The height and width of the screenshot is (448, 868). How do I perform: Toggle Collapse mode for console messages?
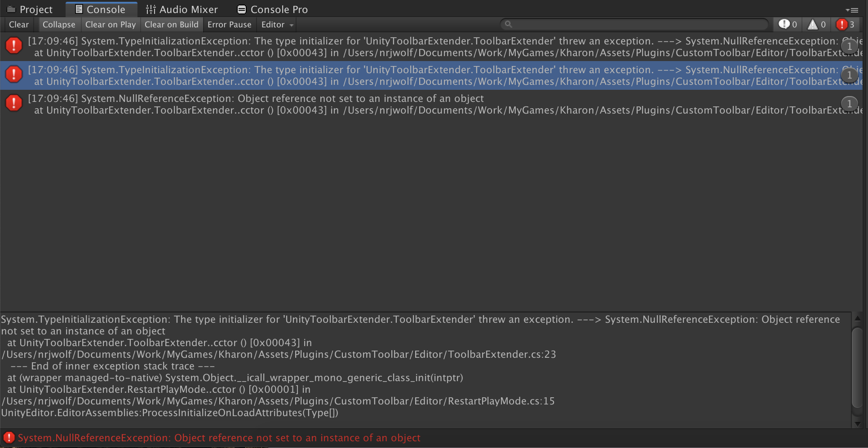pyautogui.click(x=58, y=25)
